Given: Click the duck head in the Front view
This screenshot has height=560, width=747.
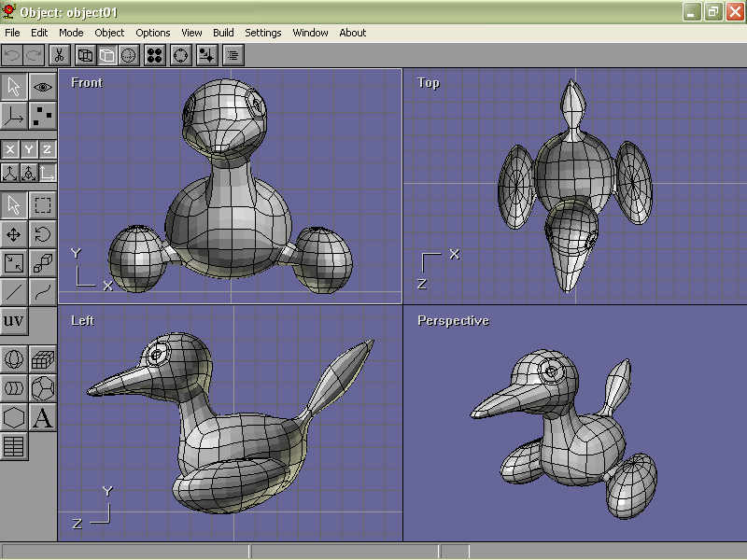Looking at the screenshot, I should pos(224,119).
